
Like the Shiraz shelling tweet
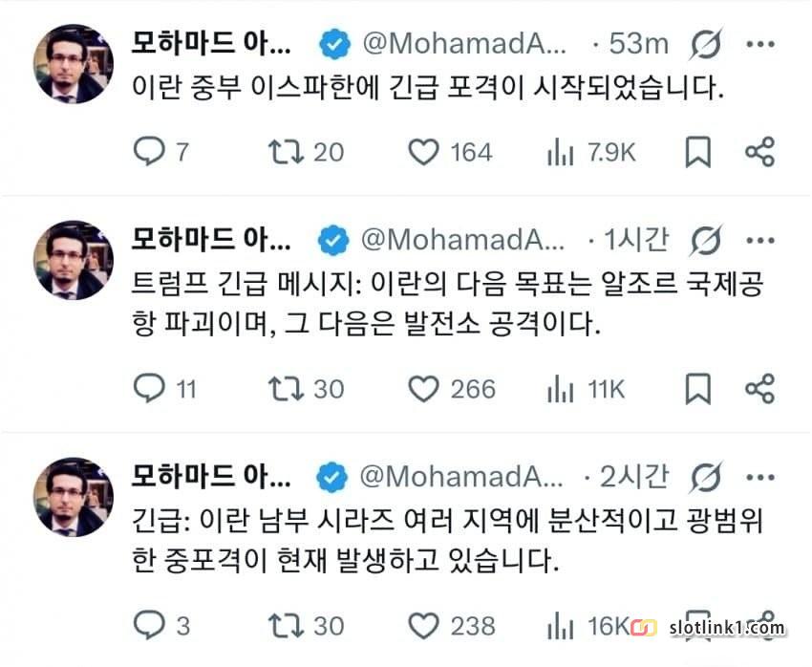[423, 626]
